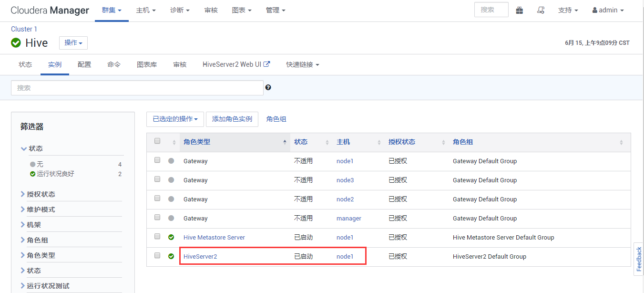This screenshot has width=644, height=293.
Task: Click the 添加角色实例 button
Action: (232, 119)
